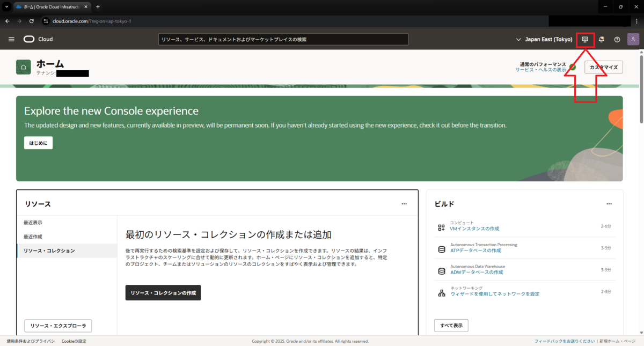Click the browser address bar URL
The height and width of the screenshot is (346, 644).
coord(92,21)
